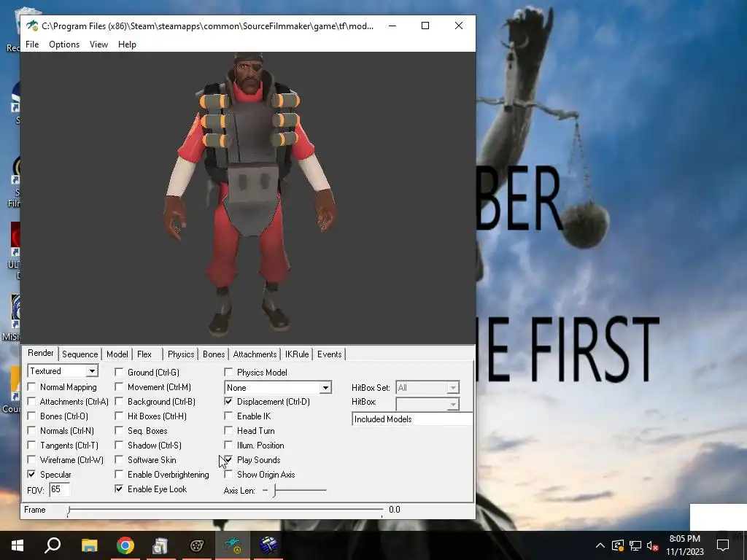Click the Included Models list box
Screen dimensions: 747x560
[x=413, y=419]
